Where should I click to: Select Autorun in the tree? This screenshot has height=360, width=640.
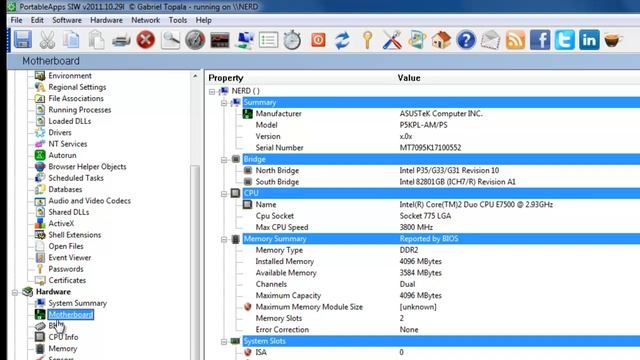click(62, 156)
